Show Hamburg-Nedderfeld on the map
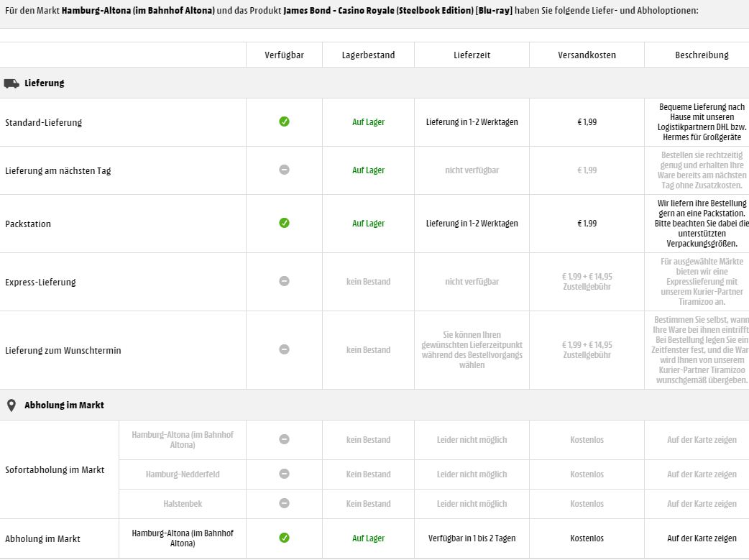 point(702,474)
